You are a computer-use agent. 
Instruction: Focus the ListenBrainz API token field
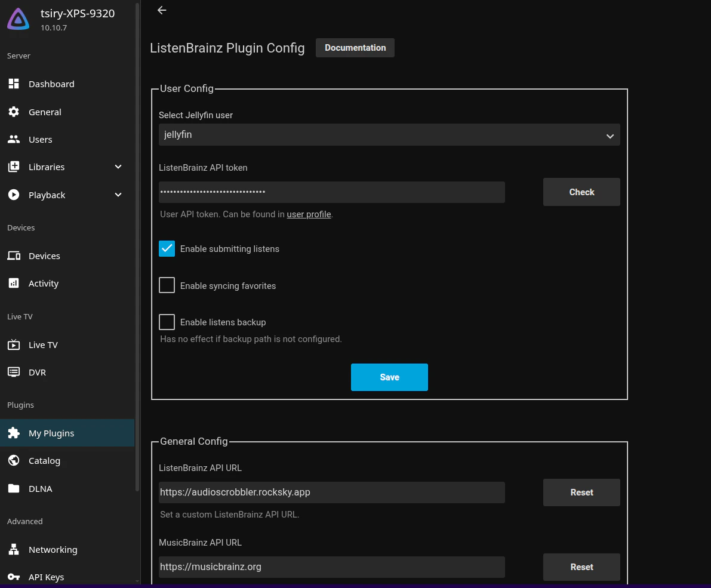(x=331, y=192)
